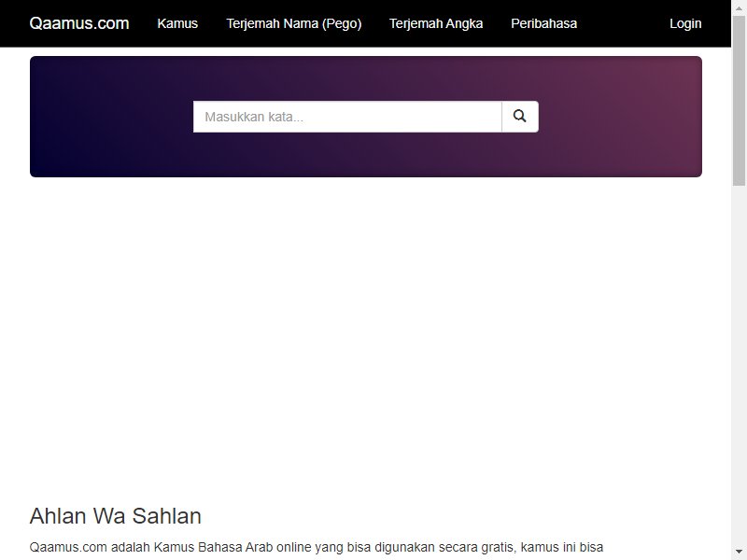
Task: Click the Ahlan Wa Sahlan heading
Action: point(115,516)
